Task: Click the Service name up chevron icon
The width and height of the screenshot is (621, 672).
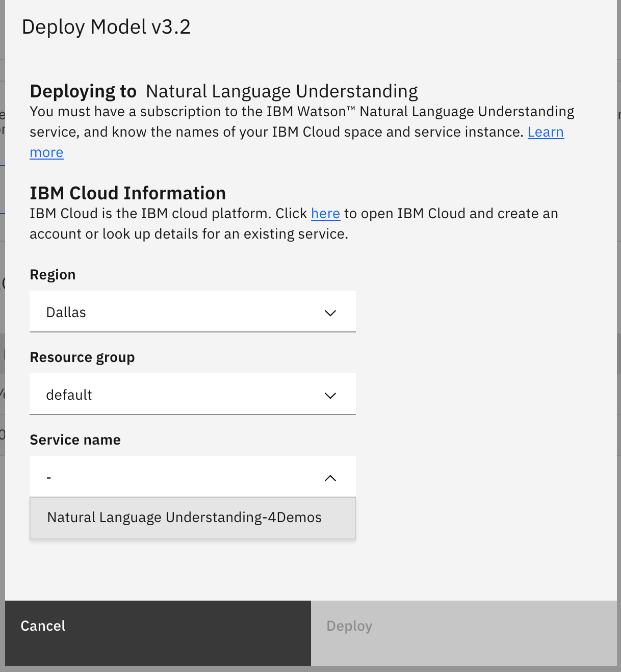Action: 330,478
